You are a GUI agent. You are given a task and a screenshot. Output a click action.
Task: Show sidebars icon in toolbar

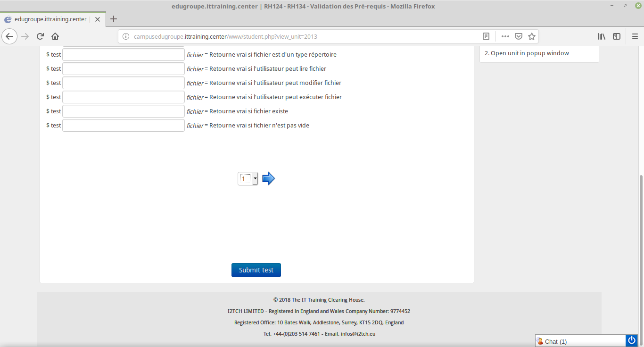(x=617, y=36)
